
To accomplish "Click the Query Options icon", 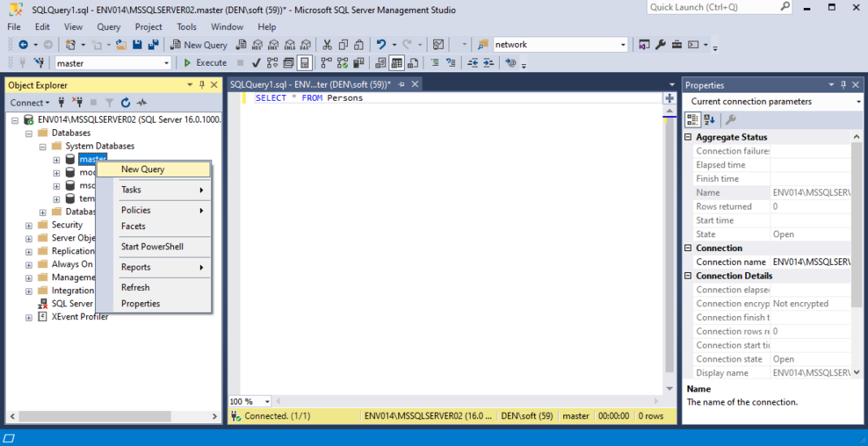I will coord(289,63).
